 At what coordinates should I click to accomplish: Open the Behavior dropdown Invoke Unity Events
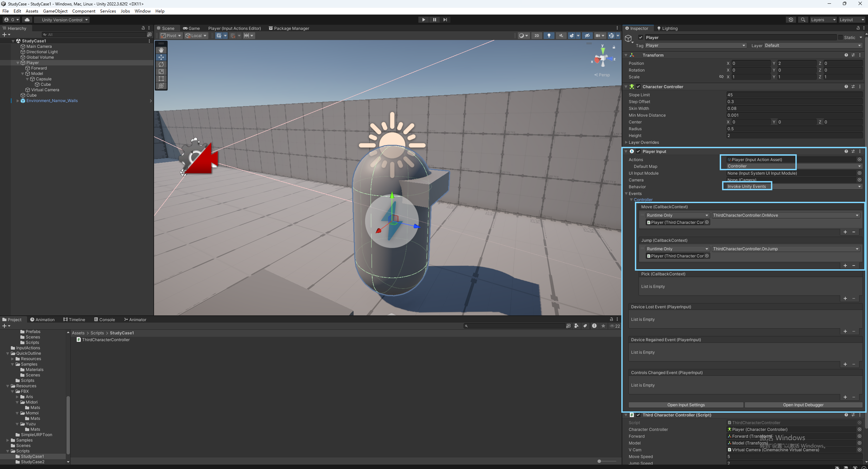793,187
